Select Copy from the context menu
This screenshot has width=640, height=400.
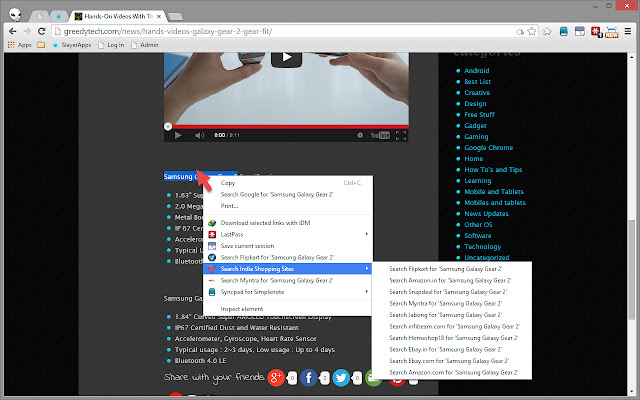click(x=288, y=183)
